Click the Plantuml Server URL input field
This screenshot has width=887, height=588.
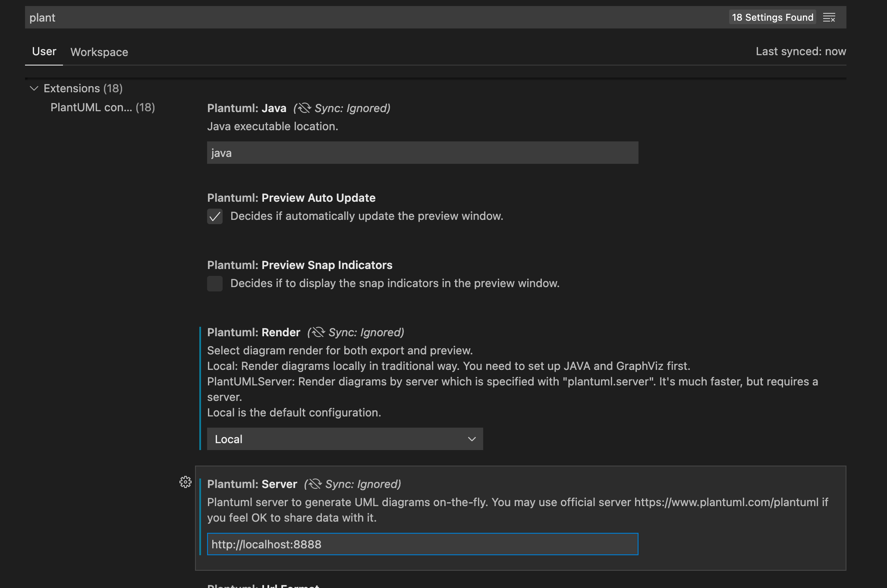pyautogui.click(x=423, y=544)
